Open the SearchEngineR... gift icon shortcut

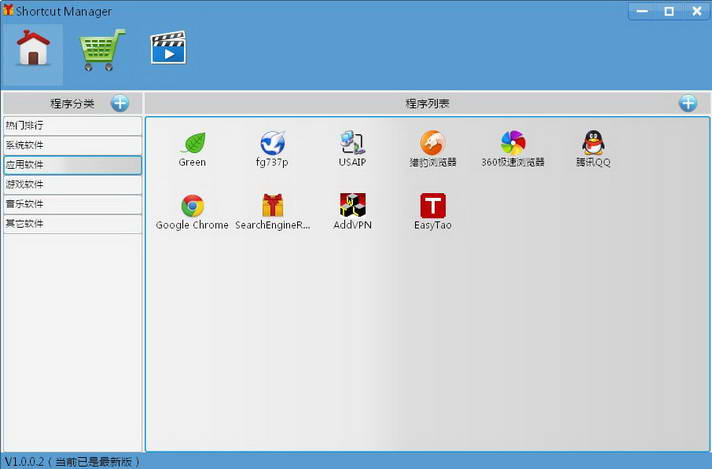coord(272,212)
